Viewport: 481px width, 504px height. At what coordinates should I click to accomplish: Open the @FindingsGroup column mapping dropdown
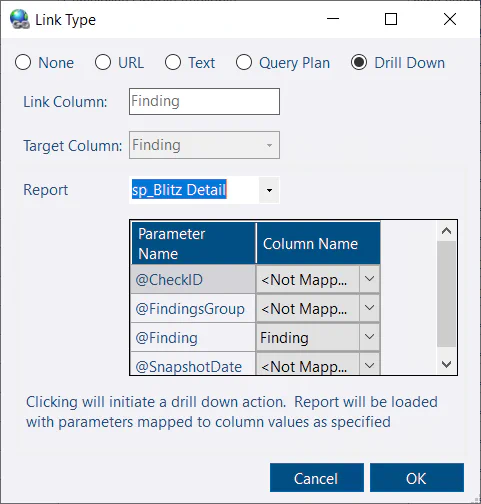(x=369, y=308)
